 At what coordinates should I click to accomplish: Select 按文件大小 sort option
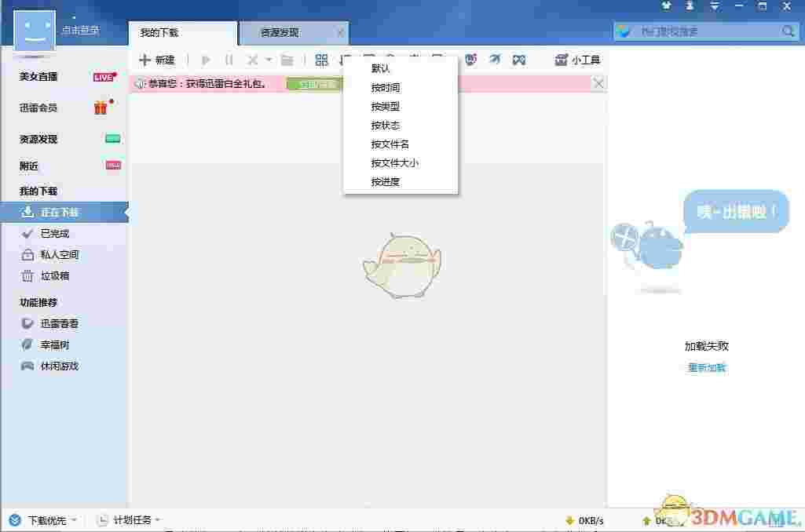396,162
